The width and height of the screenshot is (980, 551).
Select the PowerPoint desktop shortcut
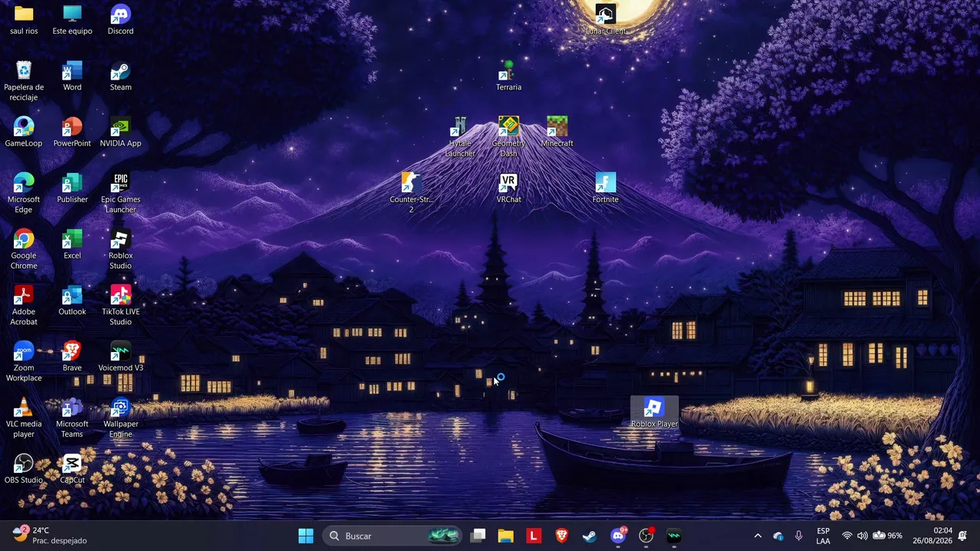72,132
